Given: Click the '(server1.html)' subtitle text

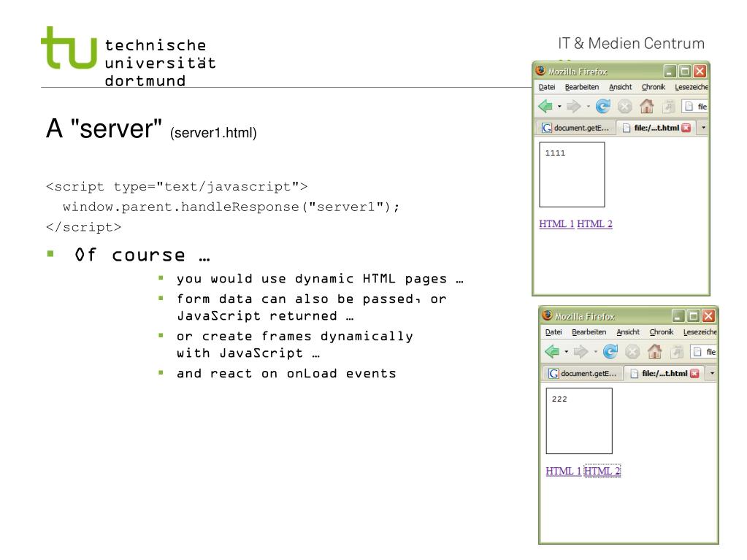Looking at the screenshot, I should pos(213,132).
